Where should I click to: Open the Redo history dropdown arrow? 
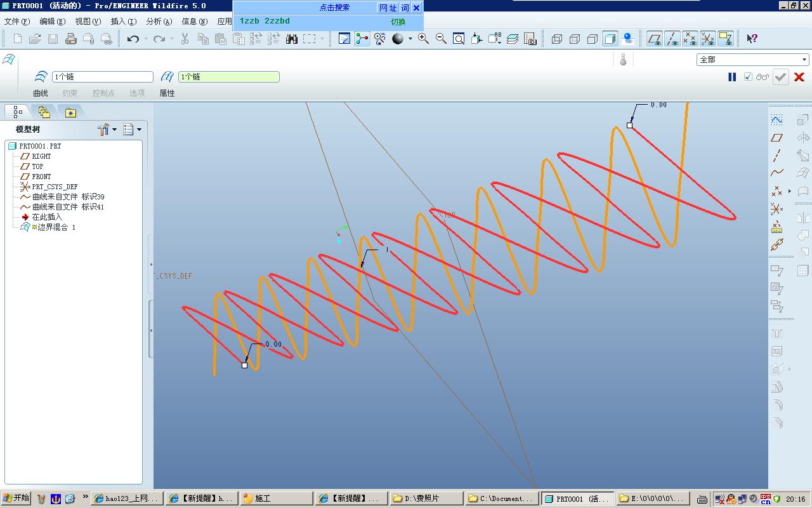(x=171, y=39)
